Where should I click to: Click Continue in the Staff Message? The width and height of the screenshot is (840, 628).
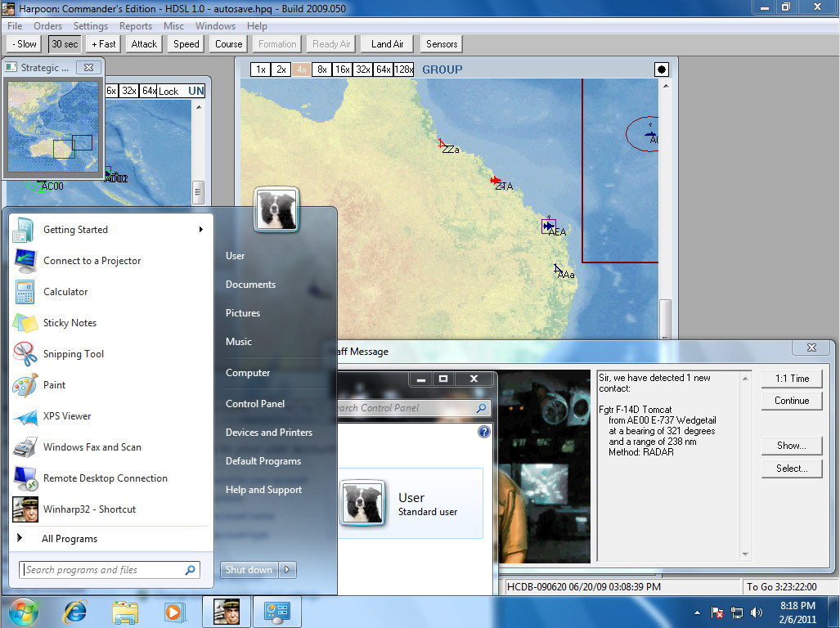tap(792, 401)
